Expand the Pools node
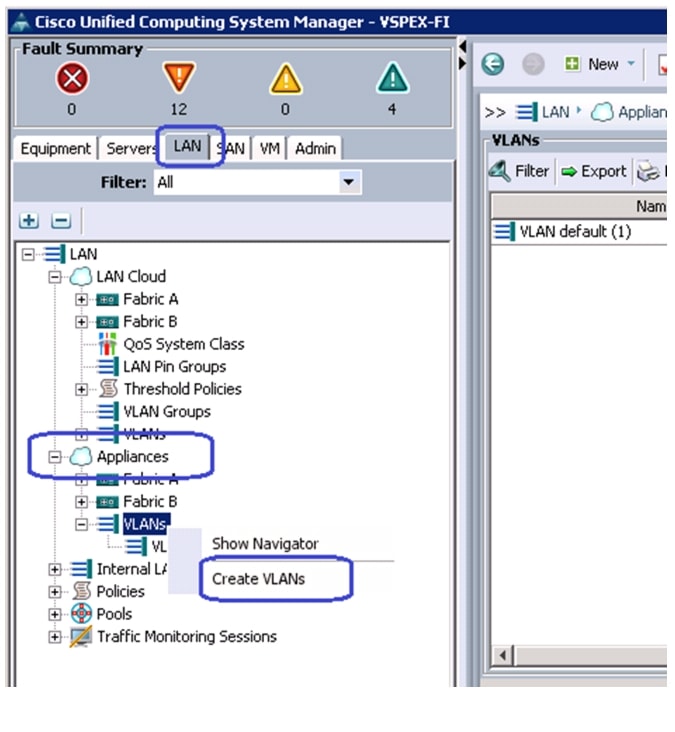The width and height of the screenshot is (675, 732). pos(55,614)
